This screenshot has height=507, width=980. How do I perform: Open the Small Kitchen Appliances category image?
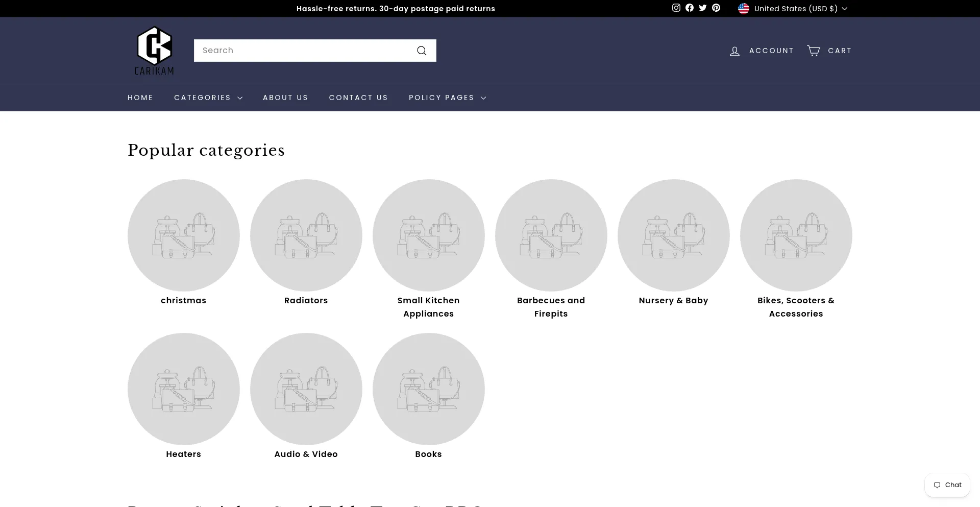[429, 235]
